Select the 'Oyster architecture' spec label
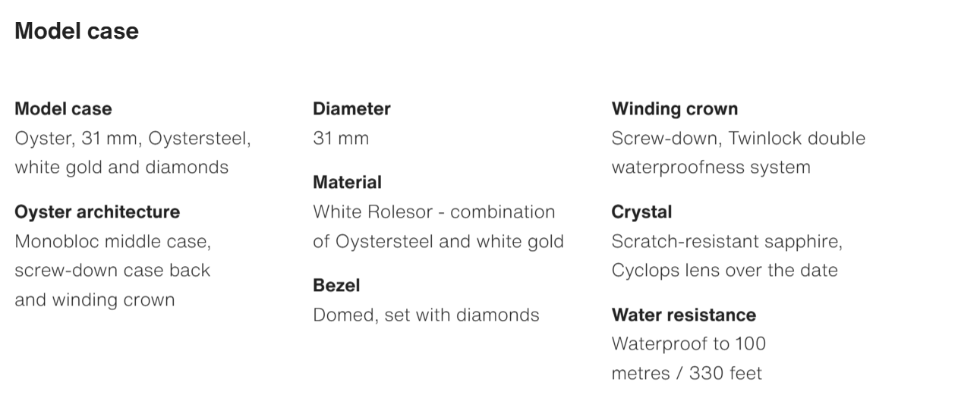This screenshot has width=980, height=395. tap(97, 212)
